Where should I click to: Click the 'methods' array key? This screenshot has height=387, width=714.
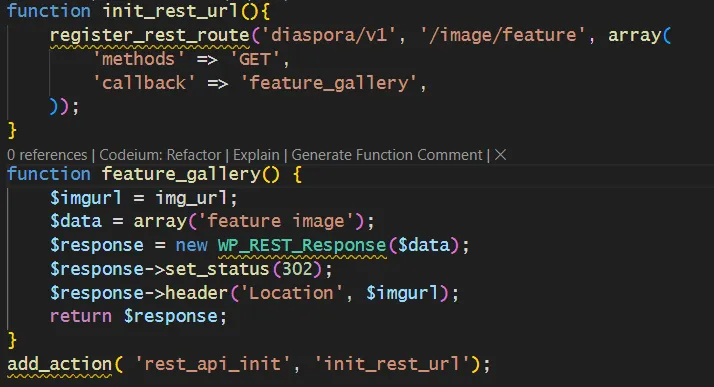(138, 59)
